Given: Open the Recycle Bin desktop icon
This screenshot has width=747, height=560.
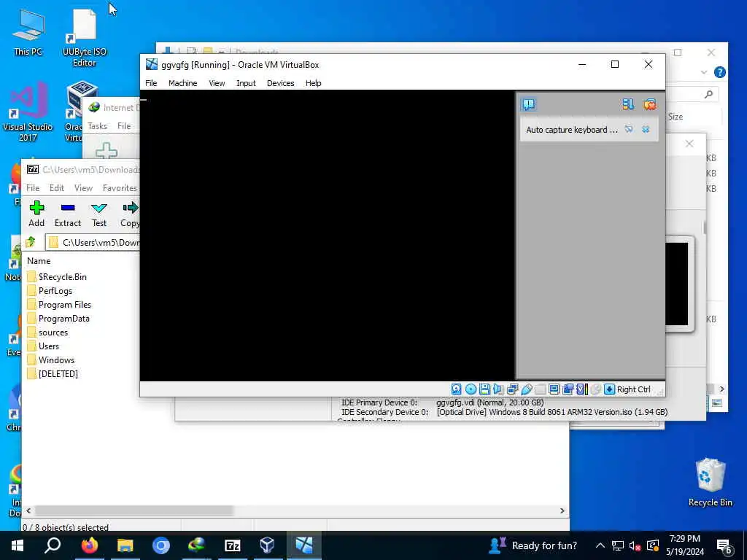Looking at the screenshot, I should 711,482.
